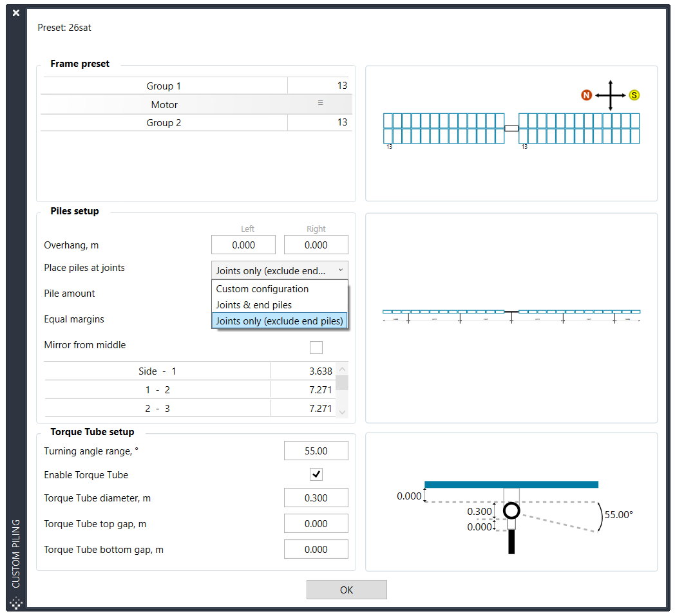The image size is (675, 616).
Task: Pick Joints only (exclude end piles) option
Action: [x=280, y=321]
